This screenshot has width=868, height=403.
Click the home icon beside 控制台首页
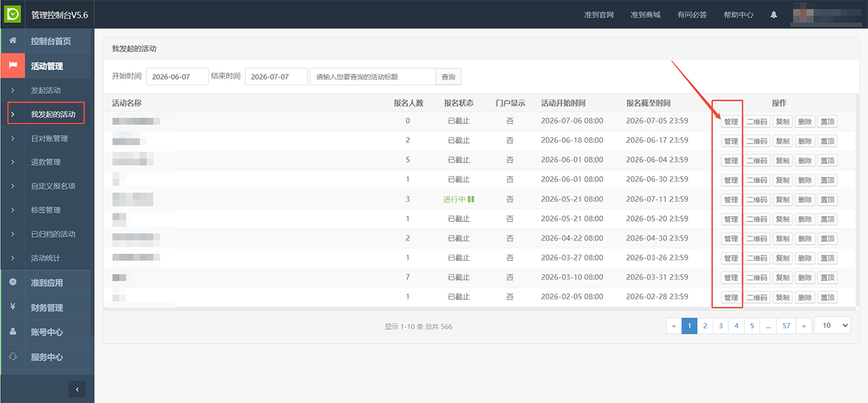click(x=13, y=41)
